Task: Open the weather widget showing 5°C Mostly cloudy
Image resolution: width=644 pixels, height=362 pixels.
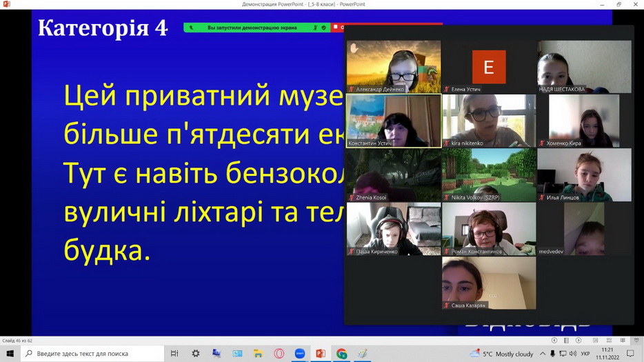Action: tap(501, 354)
